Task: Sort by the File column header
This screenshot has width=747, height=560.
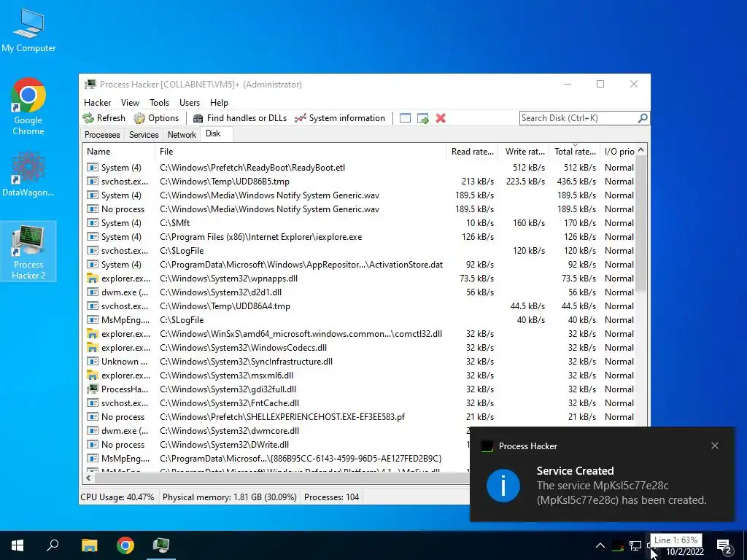Action: (301, 152)
